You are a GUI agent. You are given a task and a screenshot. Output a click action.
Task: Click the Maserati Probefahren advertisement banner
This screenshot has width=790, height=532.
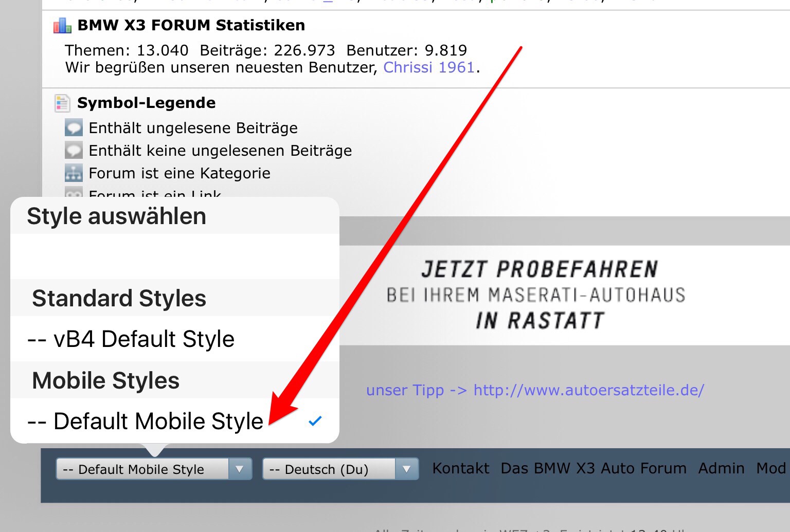pyautogui.click(x=537, y=295)
